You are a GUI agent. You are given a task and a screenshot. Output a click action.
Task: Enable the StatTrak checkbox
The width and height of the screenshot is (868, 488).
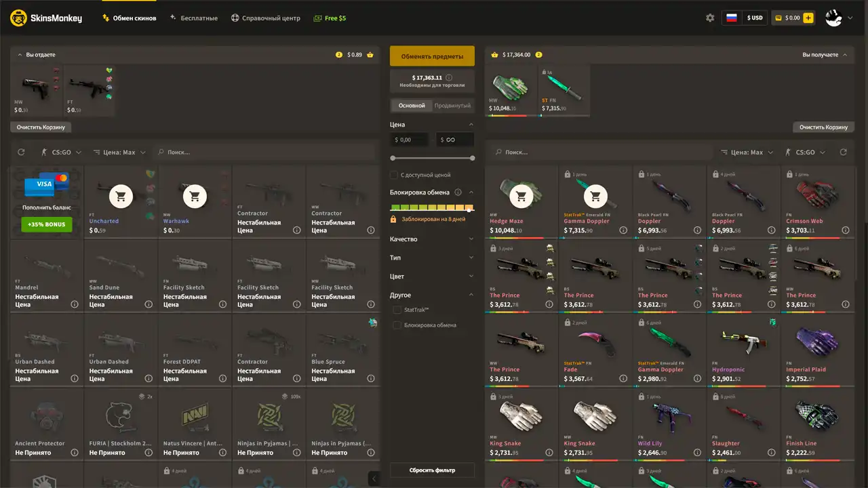click(397, 310)
